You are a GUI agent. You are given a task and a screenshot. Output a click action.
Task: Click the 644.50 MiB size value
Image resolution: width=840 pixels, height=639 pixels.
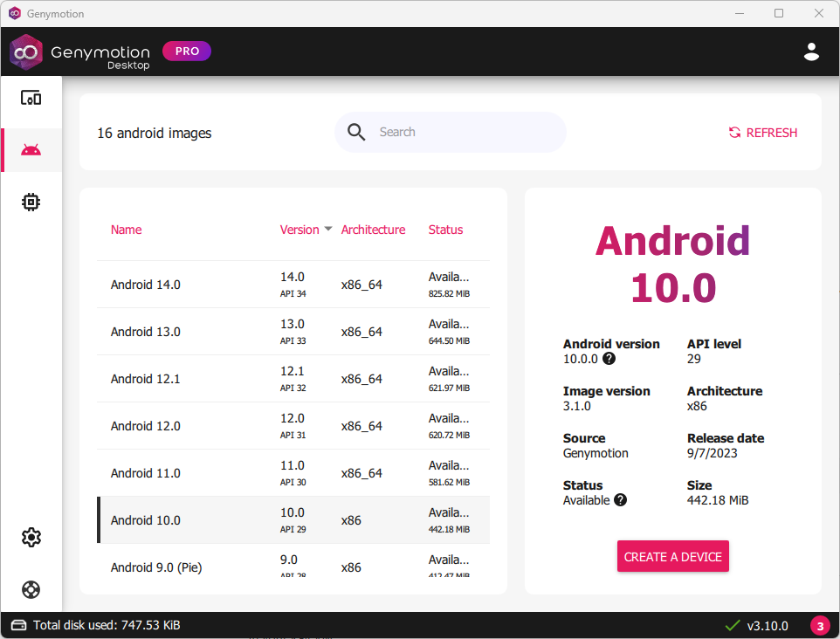tap(449, 340)
